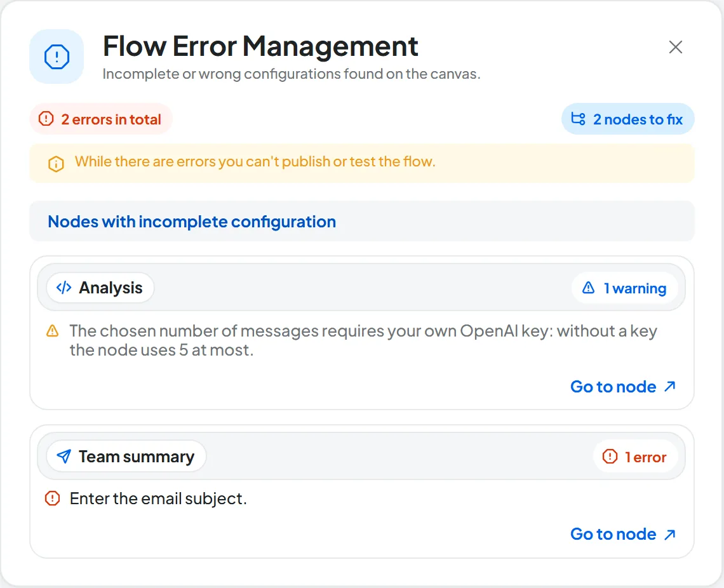Click error icon beside 'Enter the email subject'
724x588 pixels.
53,498
